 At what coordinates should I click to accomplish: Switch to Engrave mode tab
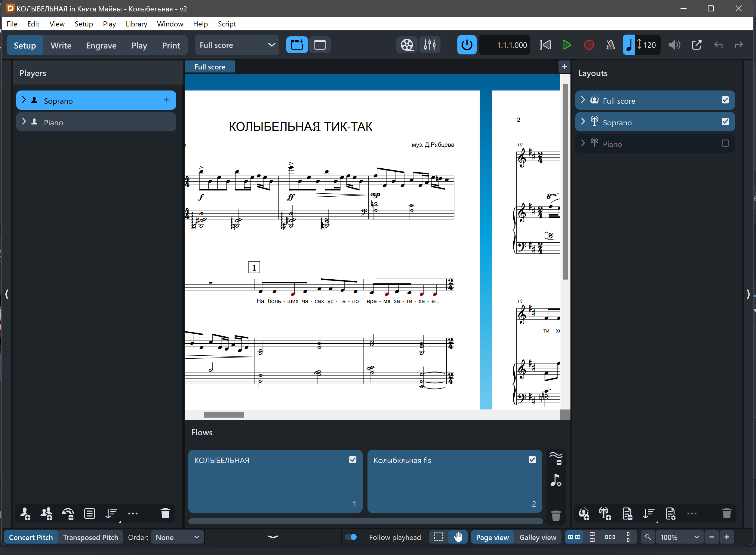[101, 45]
